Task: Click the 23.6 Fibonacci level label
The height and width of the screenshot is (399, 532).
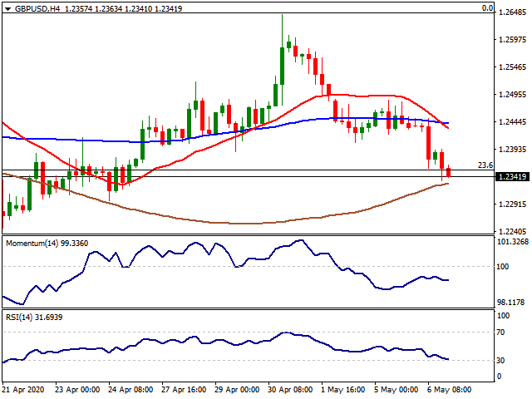Action: click(x=485, y=165)
